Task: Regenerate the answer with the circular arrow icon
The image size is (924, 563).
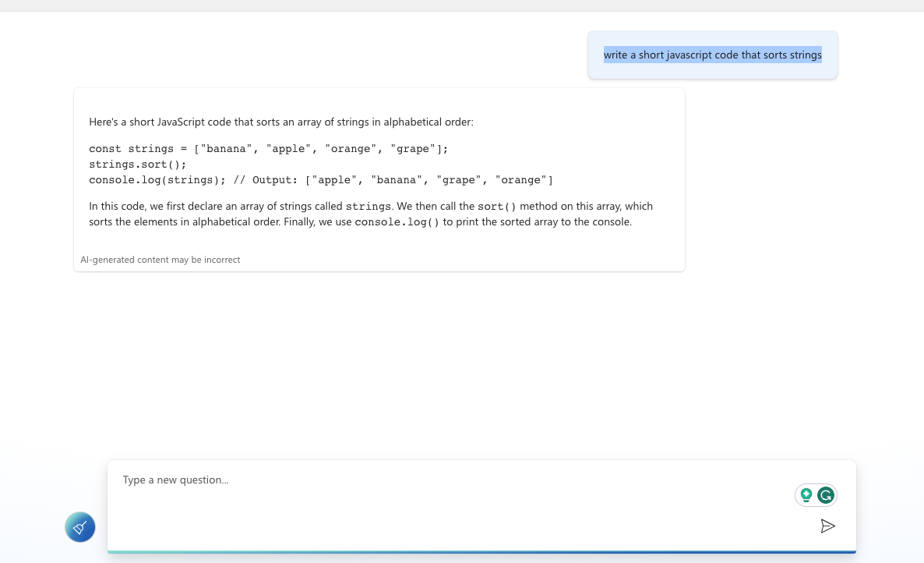Action: [x=825, y=494]
